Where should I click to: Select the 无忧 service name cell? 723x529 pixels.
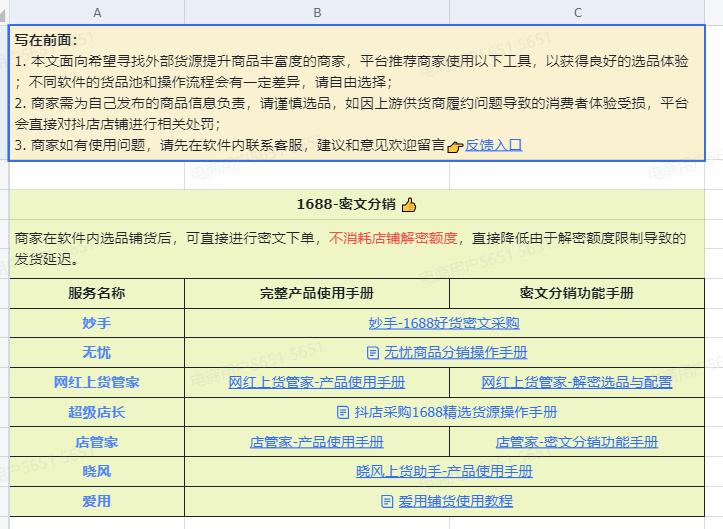point(97,353)
